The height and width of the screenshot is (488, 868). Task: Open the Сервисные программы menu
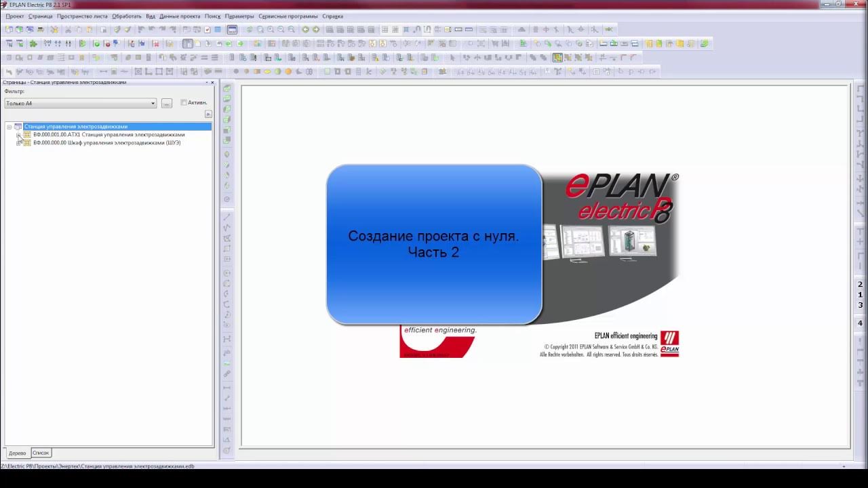[288, 16]
